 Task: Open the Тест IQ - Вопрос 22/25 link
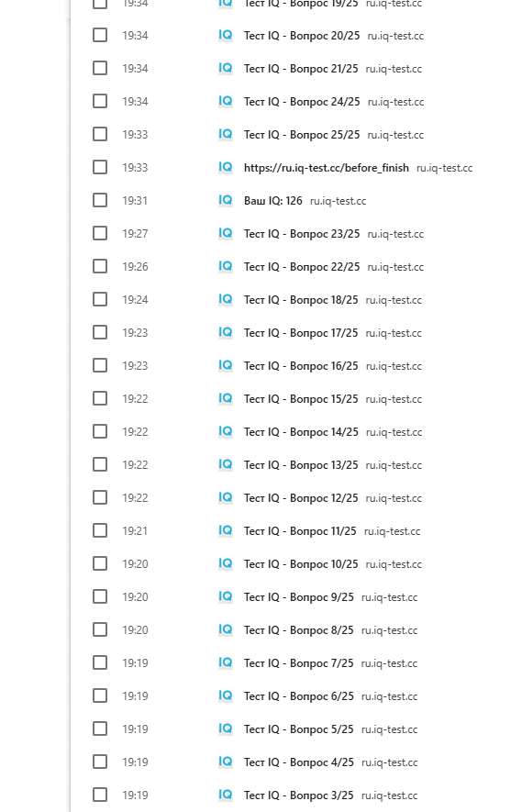(x=302, y=267)
